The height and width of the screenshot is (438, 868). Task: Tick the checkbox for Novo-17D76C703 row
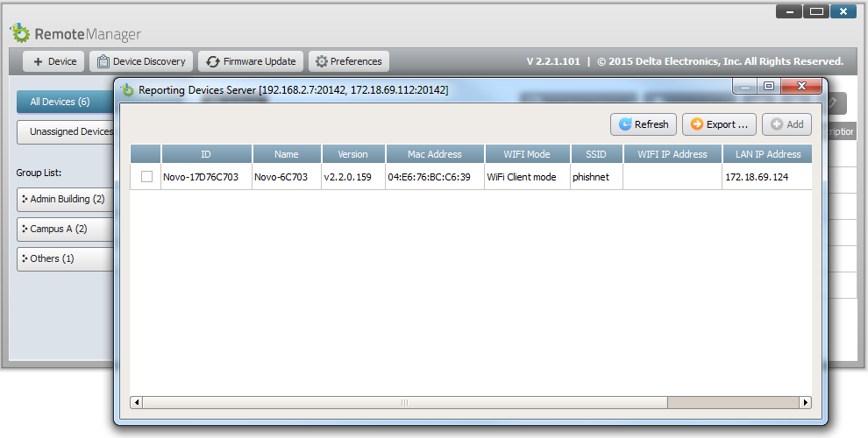146,176
